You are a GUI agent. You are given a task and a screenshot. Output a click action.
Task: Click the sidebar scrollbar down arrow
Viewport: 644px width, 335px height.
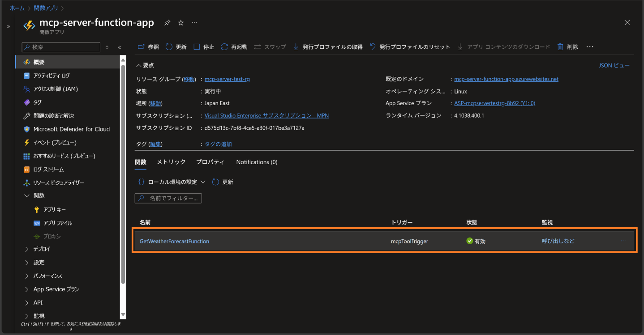123,315
